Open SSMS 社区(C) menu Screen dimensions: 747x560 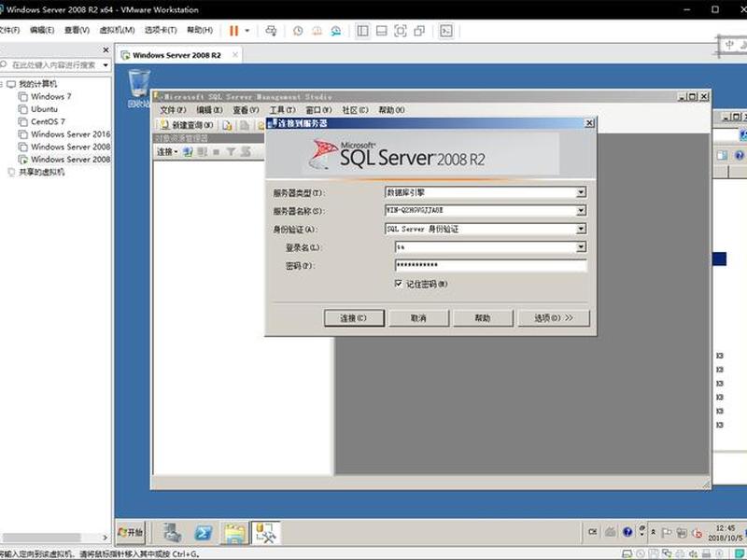(356, 110)
